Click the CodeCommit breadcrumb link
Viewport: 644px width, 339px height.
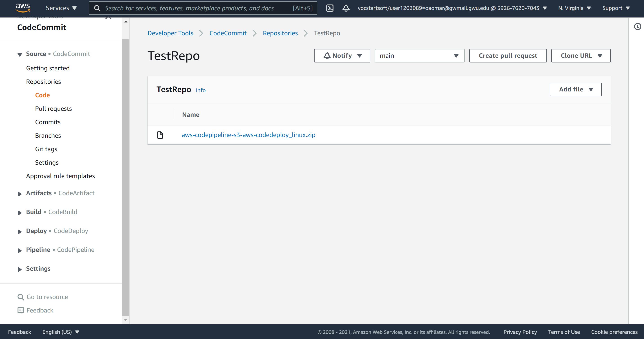[x=228, y=33]
